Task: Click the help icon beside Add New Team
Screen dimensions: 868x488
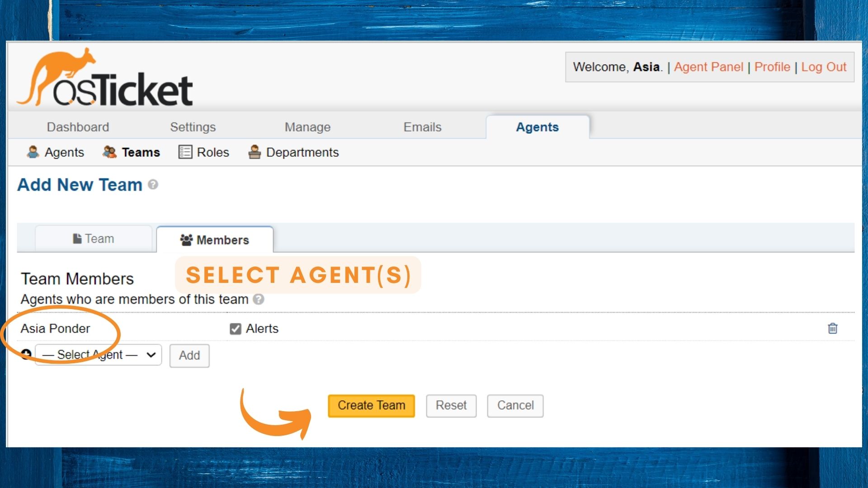Action: click(153, 184)
